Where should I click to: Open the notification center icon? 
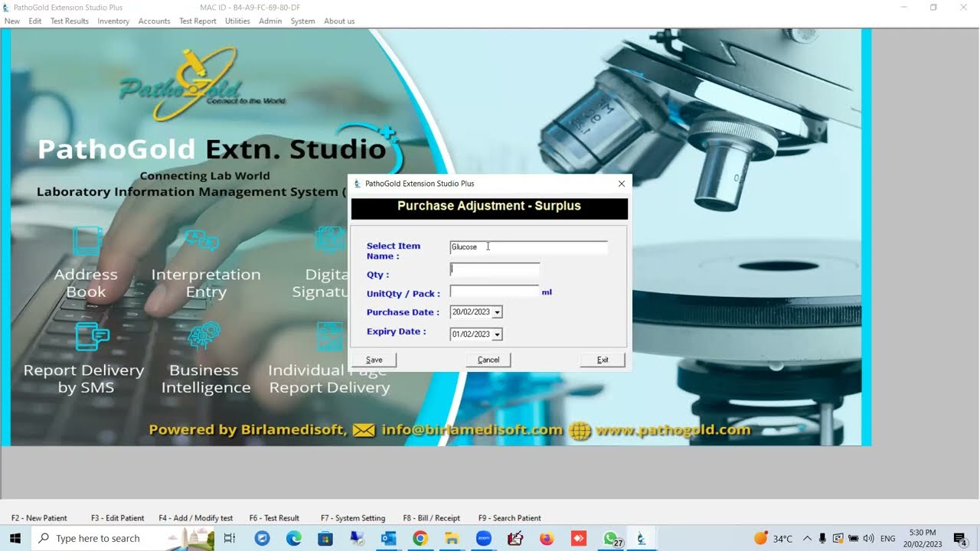[960, 538]
